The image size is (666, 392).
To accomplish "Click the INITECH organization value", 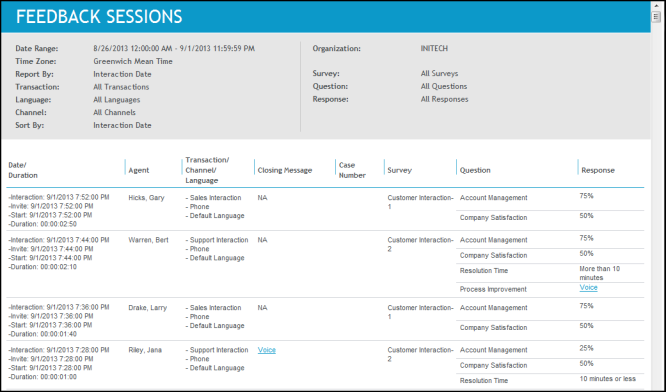I will pyautogui.click(x=434, y=48).
